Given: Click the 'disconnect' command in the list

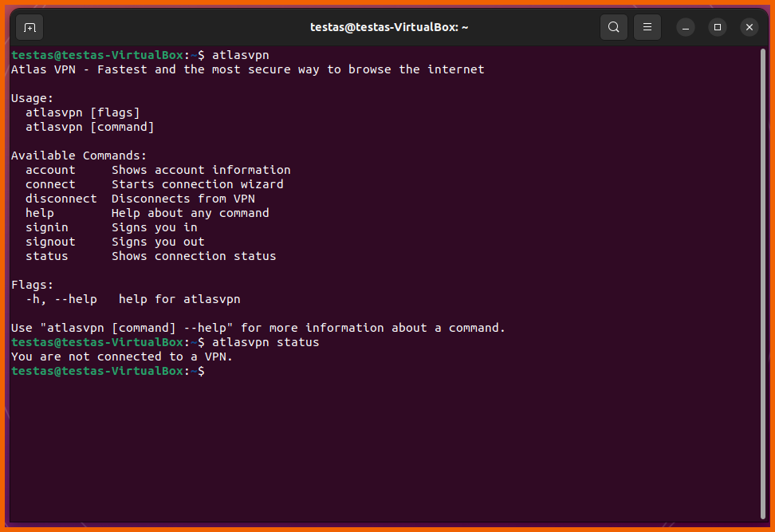Looking at the screenshot, I should (61, 199).
